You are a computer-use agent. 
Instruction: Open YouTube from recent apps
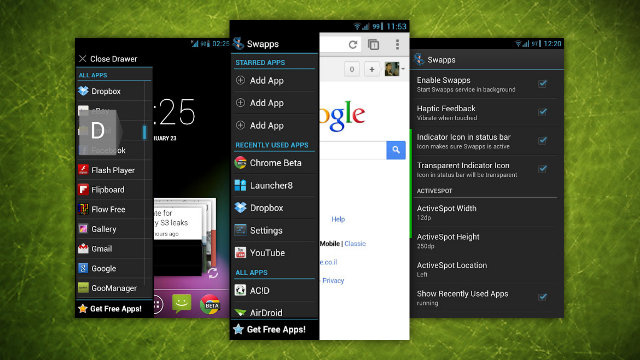(x=274, y=253)
